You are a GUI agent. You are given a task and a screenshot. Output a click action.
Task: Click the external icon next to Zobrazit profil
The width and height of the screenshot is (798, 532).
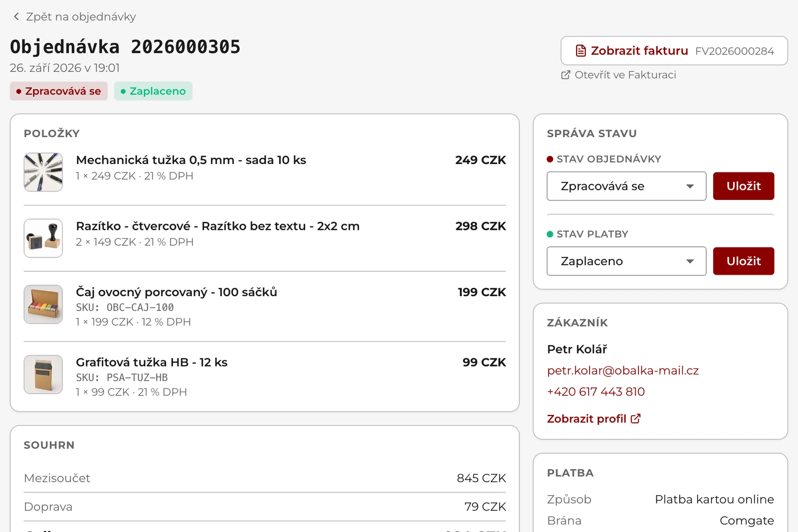635,419
